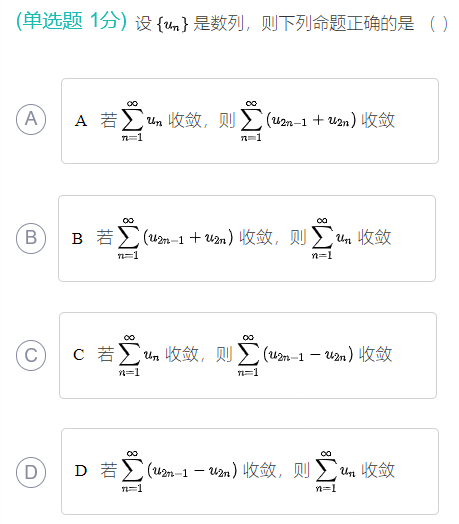Screen dimensions: 459x524
Task: Click the Σu_n sum at the end of option B
Action: [331, 238]
